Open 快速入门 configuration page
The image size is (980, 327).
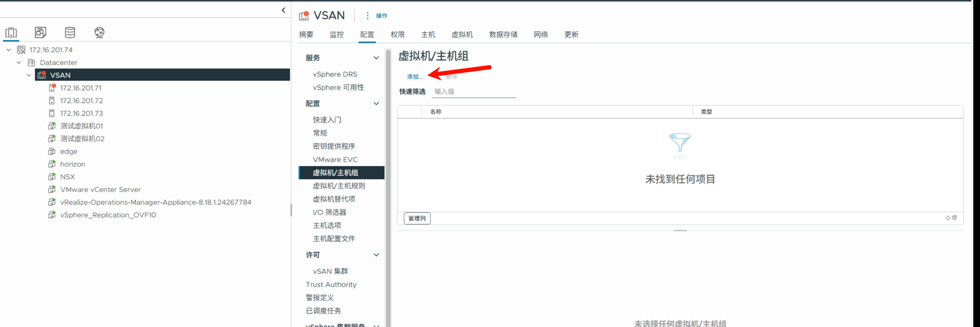click(327, 120)
